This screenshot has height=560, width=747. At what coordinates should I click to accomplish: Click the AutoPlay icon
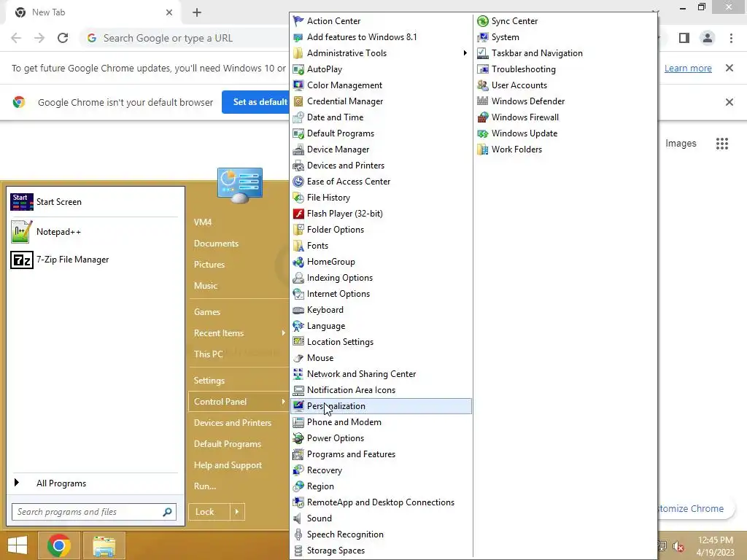point(298,69)
